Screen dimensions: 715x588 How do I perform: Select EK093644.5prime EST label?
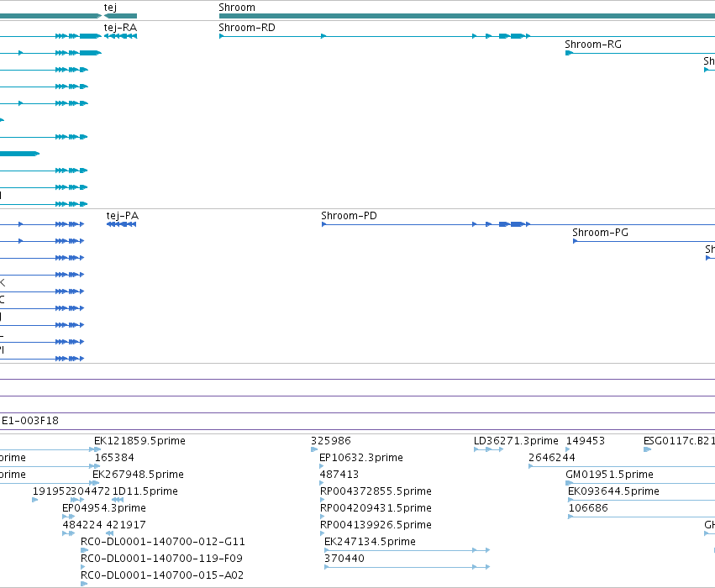coord(613,491)
